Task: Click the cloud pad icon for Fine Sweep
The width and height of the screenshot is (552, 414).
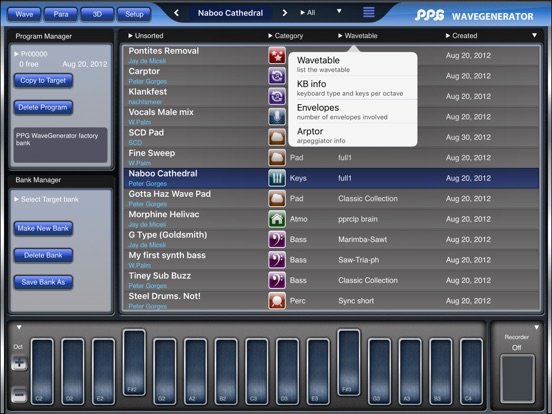Action: click(x=277, y=158)
